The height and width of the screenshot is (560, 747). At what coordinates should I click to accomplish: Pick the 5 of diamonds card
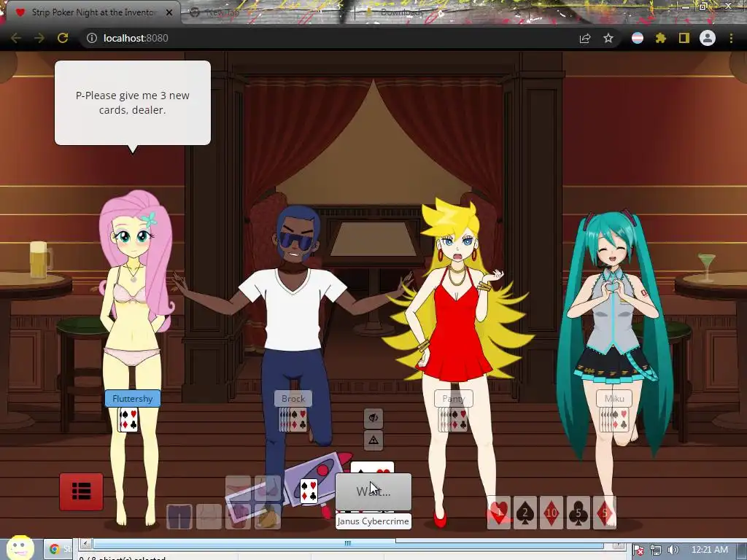[x=604, y=513]
